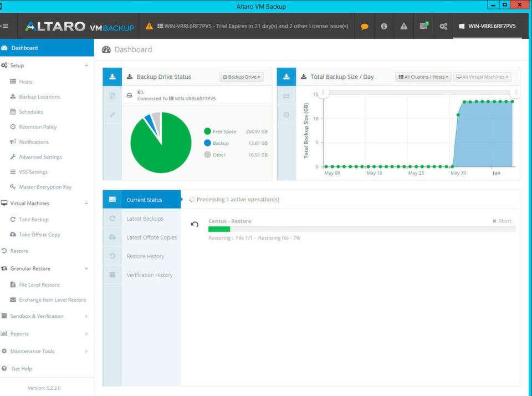Open Take Backup
This screenshot has width=532, height=396.
[34, 220]
